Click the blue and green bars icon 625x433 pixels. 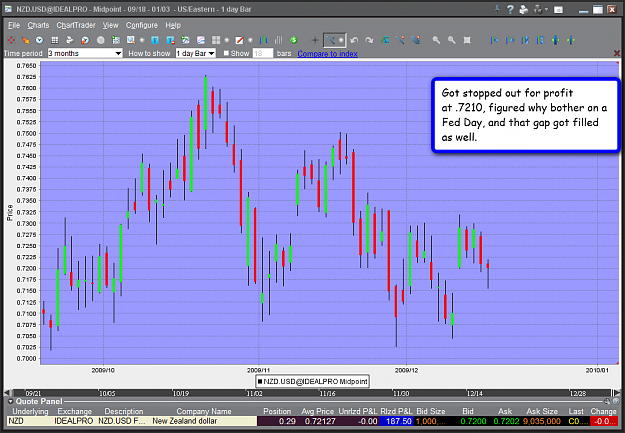click(x=263, y=40)
